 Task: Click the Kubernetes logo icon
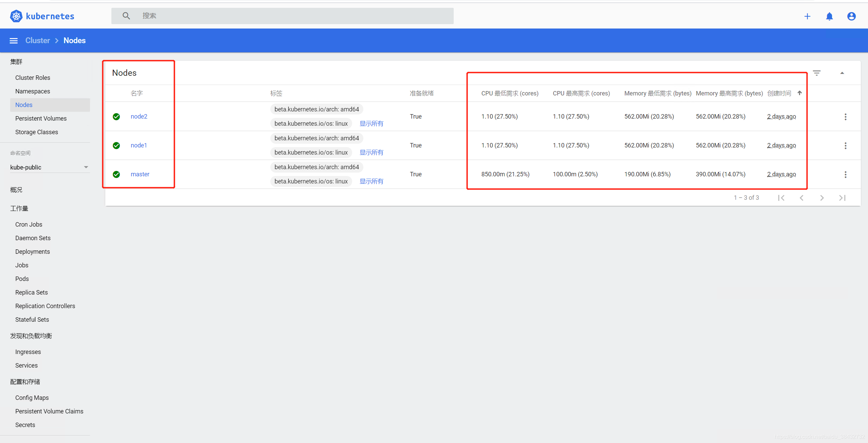pyautogui.click(x=16, y=16)
